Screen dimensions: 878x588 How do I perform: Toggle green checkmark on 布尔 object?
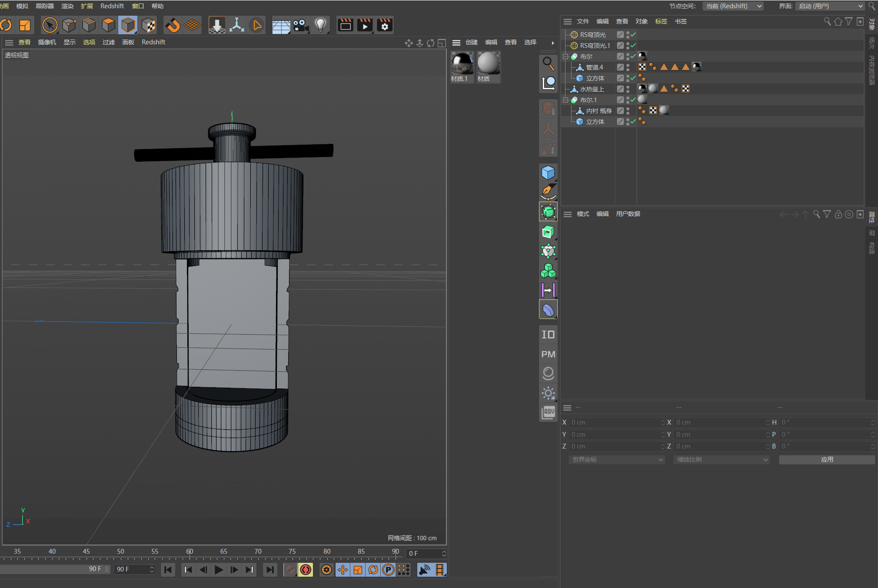click(x=633, y=56)
